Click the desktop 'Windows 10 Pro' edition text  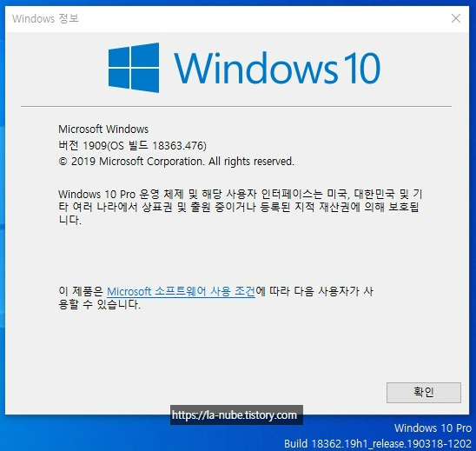433,428
